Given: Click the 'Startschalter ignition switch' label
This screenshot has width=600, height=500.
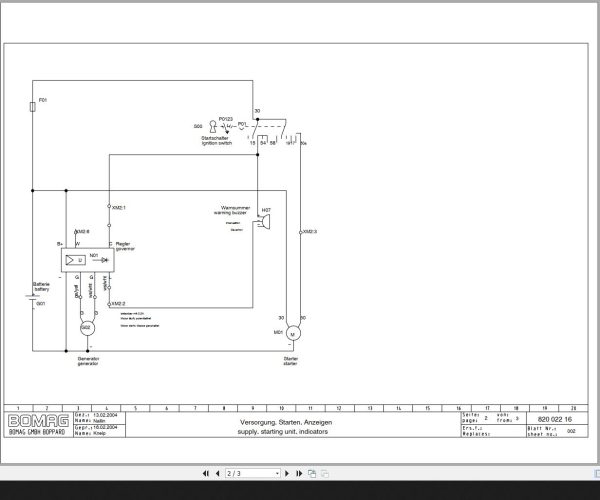Looking at the screenshot, I should pos(217,140).
